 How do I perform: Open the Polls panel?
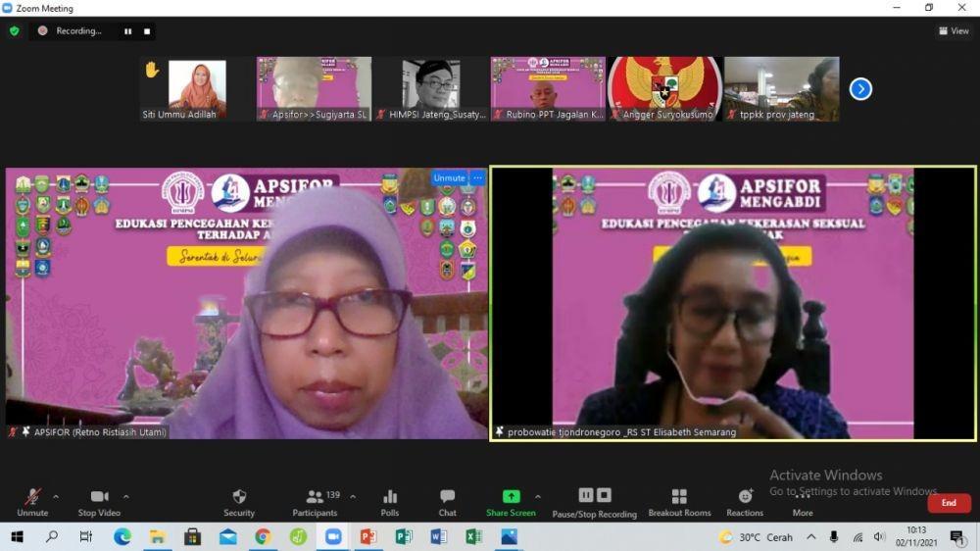point(389,502)
